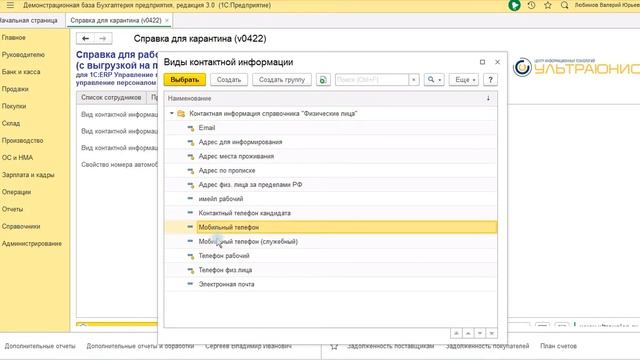Click the icon beside Мобильный телефон row
The image size is (640, 360).
tap(190, 227)
